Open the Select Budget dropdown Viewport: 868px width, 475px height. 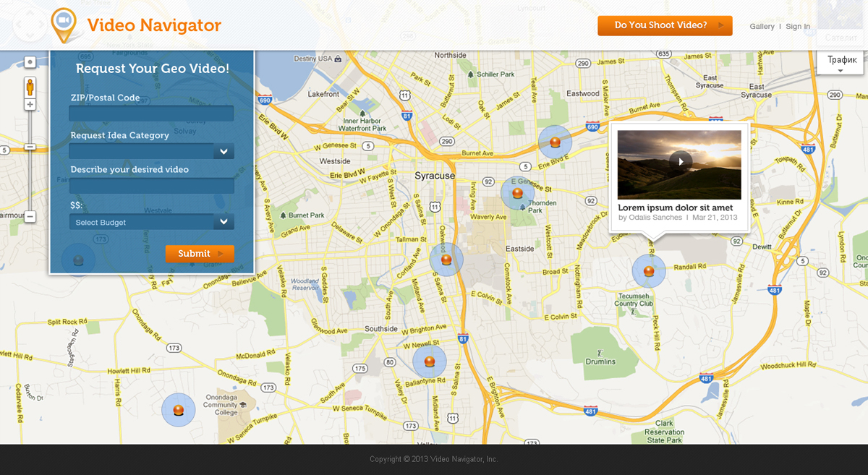151,222
